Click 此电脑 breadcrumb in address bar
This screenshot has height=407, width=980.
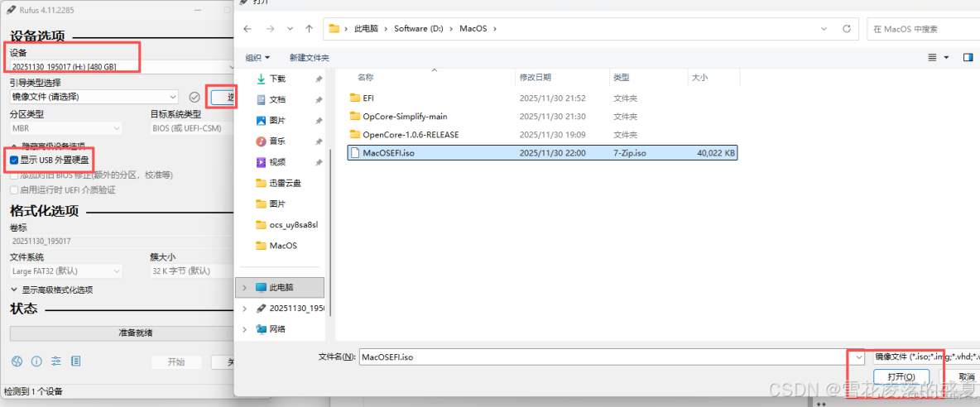coord(366,29)
